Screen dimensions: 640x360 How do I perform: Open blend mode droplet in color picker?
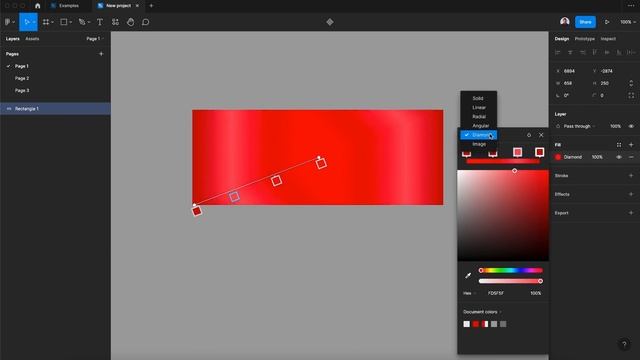coord(529,135)
